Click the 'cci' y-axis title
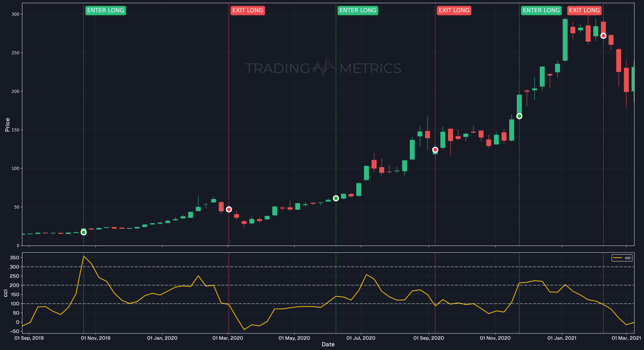This screenshot has height=350, width=644. tap(6, 293)
